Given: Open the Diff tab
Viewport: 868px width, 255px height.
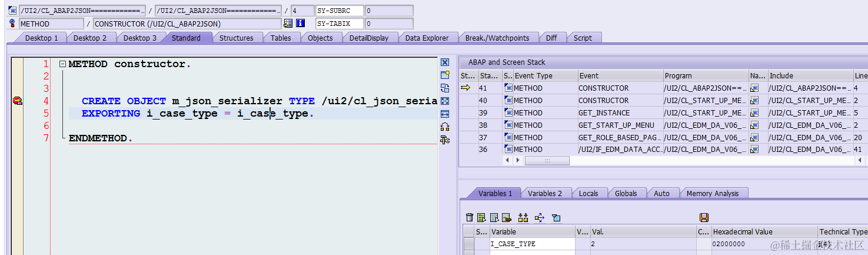Looking at the screenshot, I should 551,38.
